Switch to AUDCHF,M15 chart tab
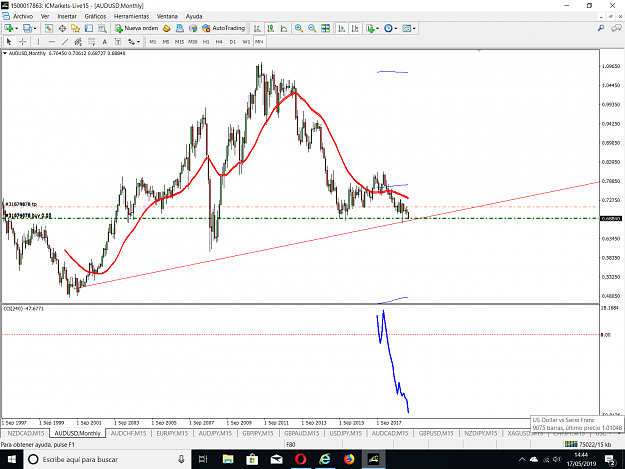625x469 pixels. click(128, 433)
